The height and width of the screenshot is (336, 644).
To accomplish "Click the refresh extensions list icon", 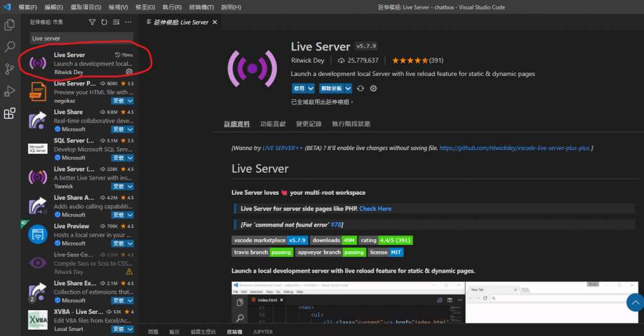I will 104,22.
